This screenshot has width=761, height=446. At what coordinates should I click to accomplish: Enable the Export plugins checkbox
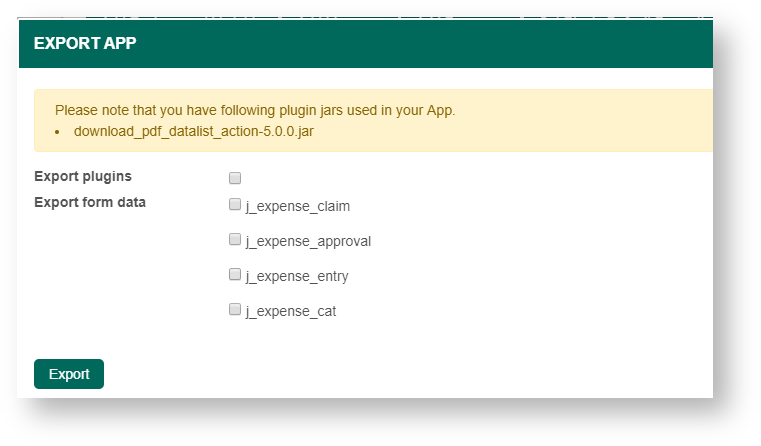[x=235, y=178]
